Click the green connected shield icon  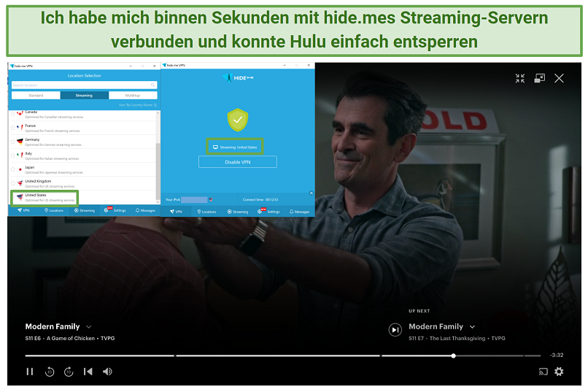click(x=237, y=120)
